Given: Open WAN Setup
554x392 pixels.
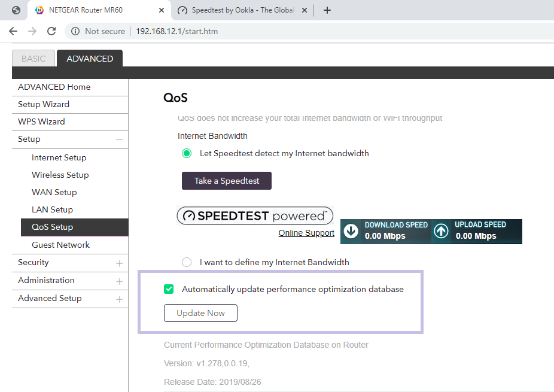Looking at the screenshot, I should (54, 192).
